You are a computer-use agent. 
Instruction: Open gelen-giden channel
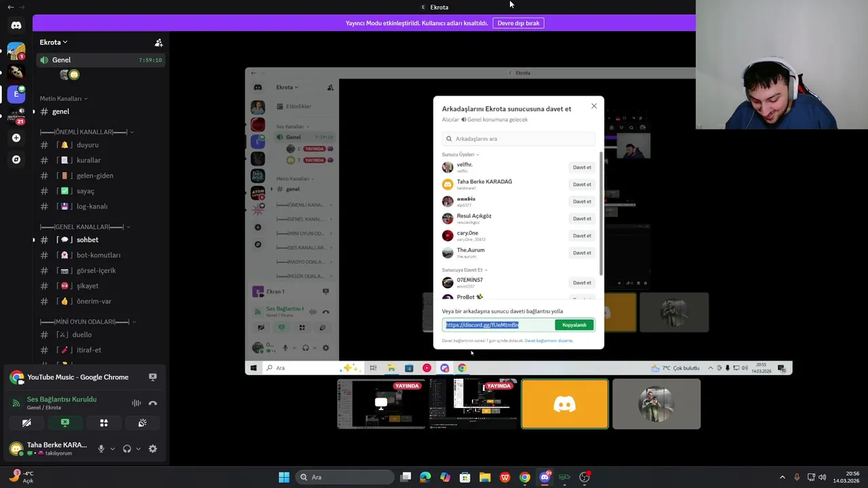pos(101,176)
